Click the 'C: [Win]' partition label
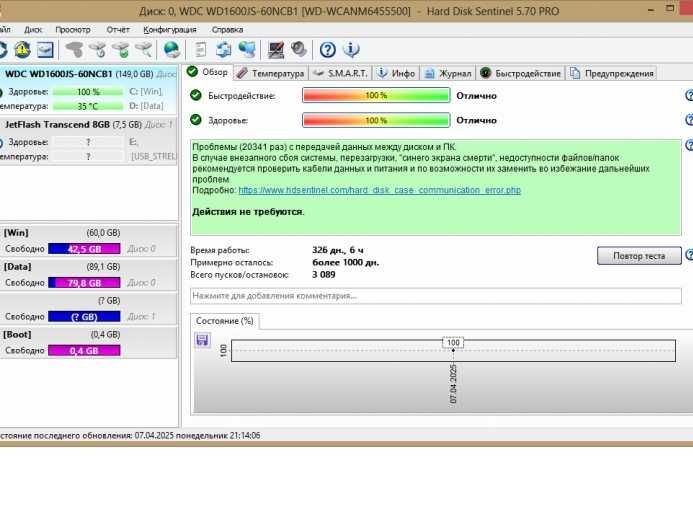This screenshot has width=693, height=520. click(146, 91)
